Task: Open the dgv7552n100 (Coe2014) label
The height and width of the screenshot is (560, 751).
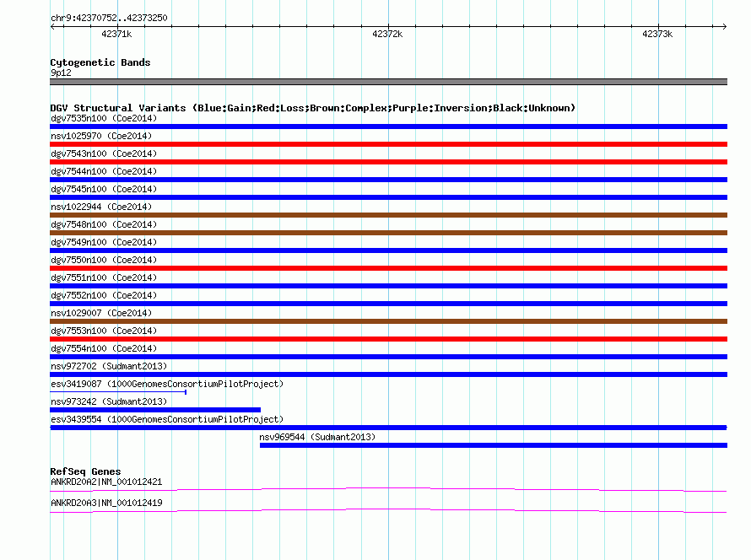Action: coord(104,295)
